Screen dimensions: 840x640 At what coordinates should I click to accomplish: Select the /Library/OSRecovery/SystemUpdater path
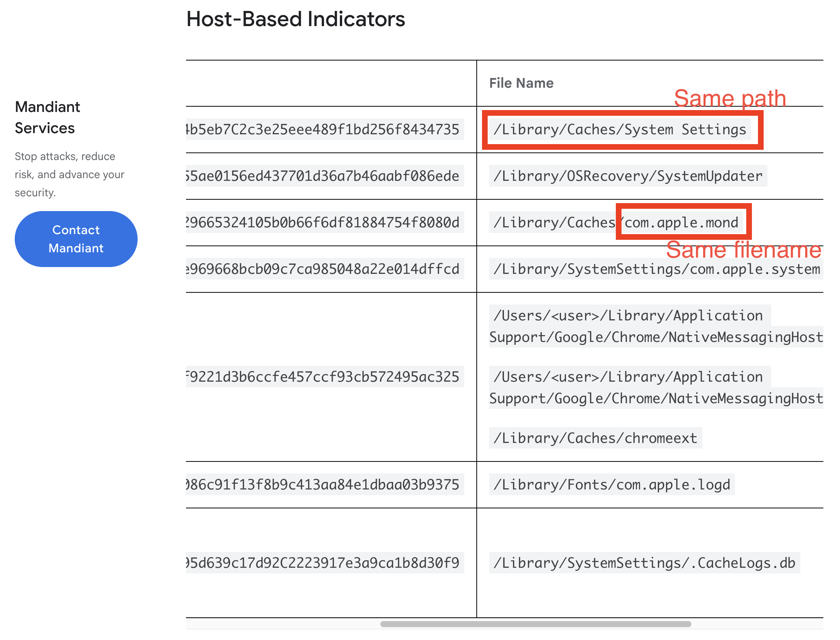tap(628, 176)
